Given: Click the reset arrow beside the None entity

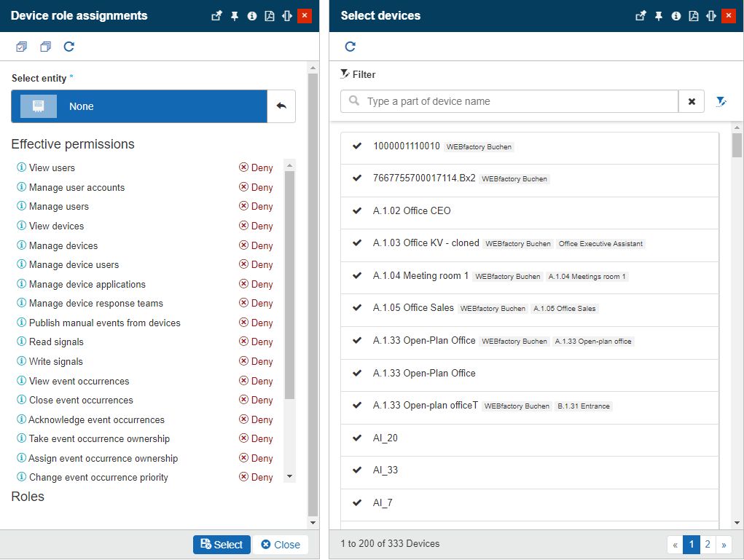Looking at the screenshot, I should point(281,106).
